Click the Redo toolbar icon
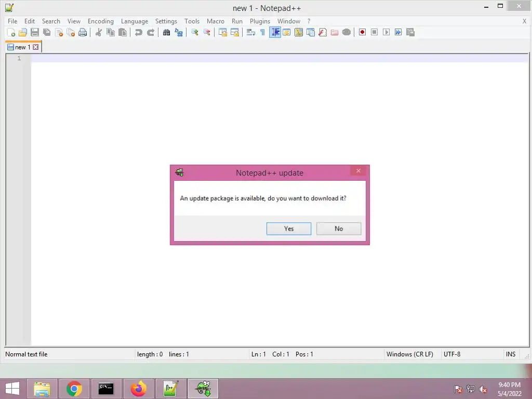The image size is (532, 399). point(151,32)
